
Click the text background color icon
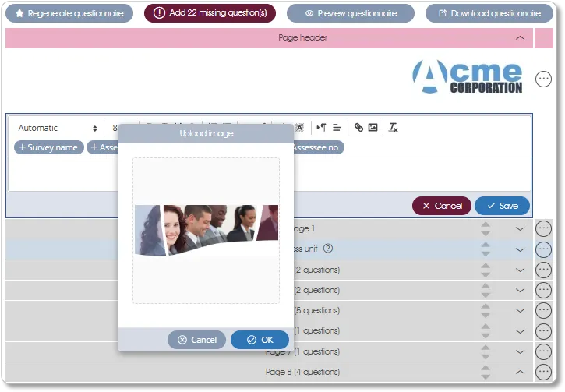click(299, 127)
